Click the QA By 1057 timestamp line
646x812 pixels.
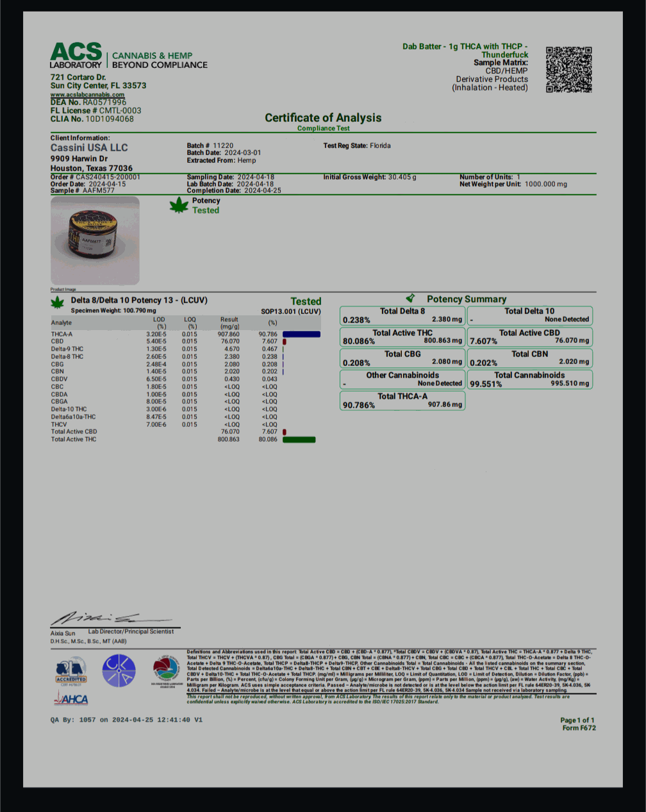pos(126,720)
